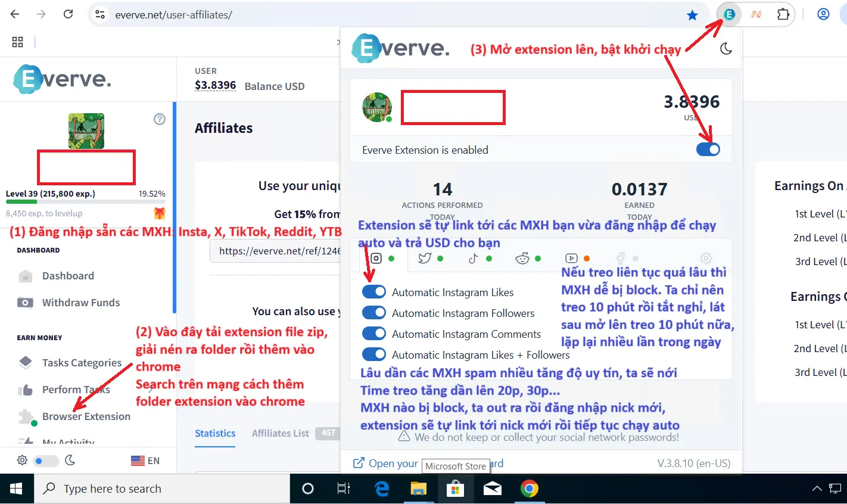
Task: Click the Everve logo on the website
Action: [x=63, y=79]
